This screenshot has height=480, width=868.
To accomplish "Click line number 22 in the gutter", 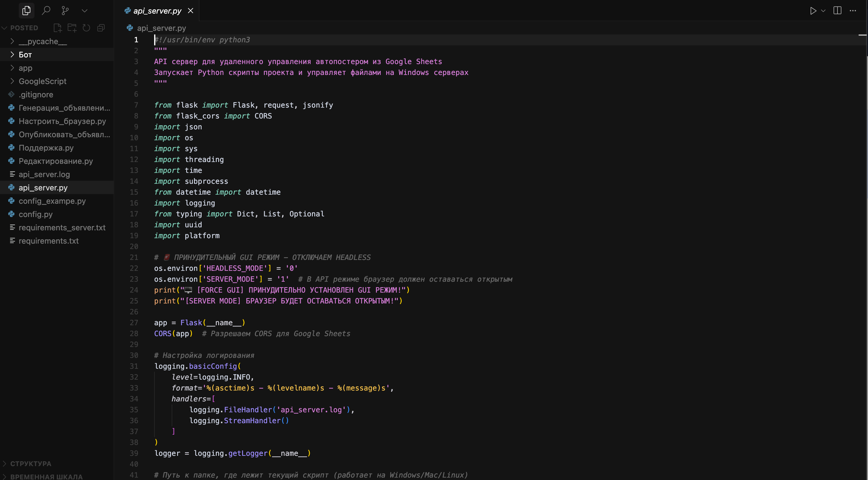I will pos(134,268).
